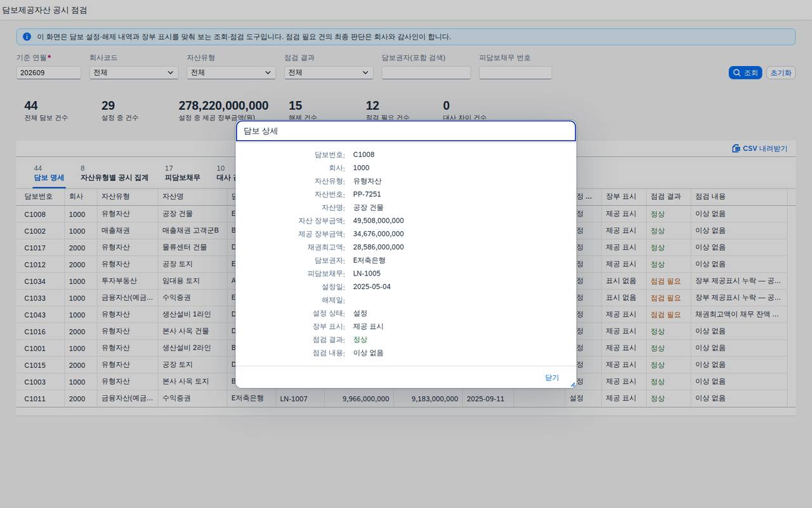Click the 자산명 column header

192,197
